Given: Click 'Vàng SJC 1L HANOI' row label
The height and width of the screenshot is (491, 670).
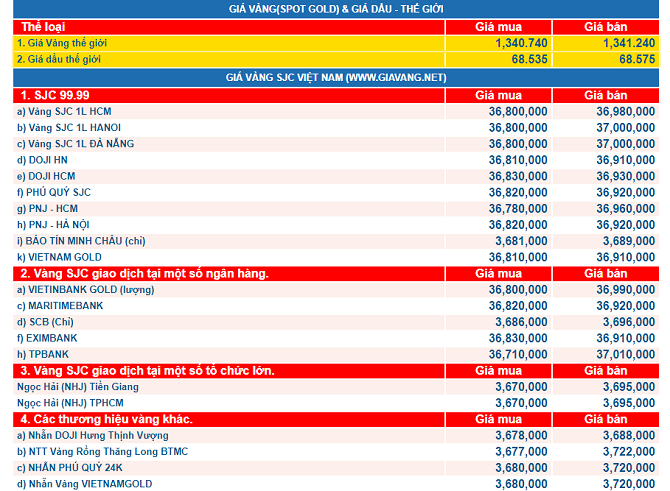Looking at the screenshot, I should click(x=69, y=128).
